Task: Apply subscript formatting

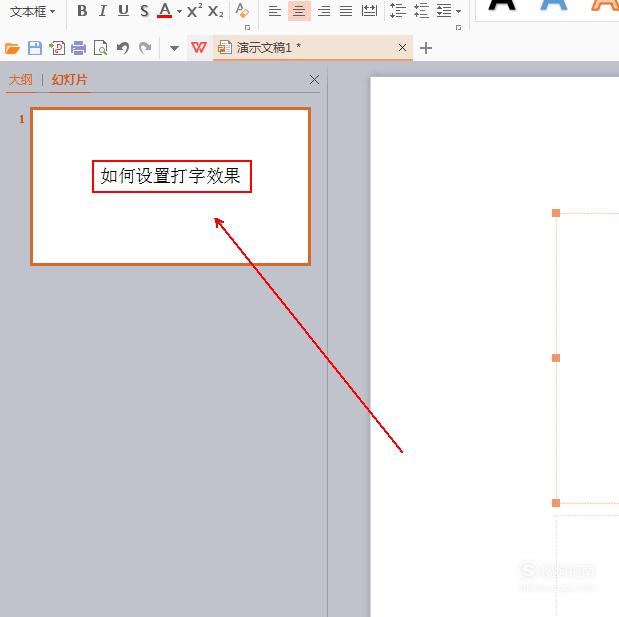Action: point(216,11)
